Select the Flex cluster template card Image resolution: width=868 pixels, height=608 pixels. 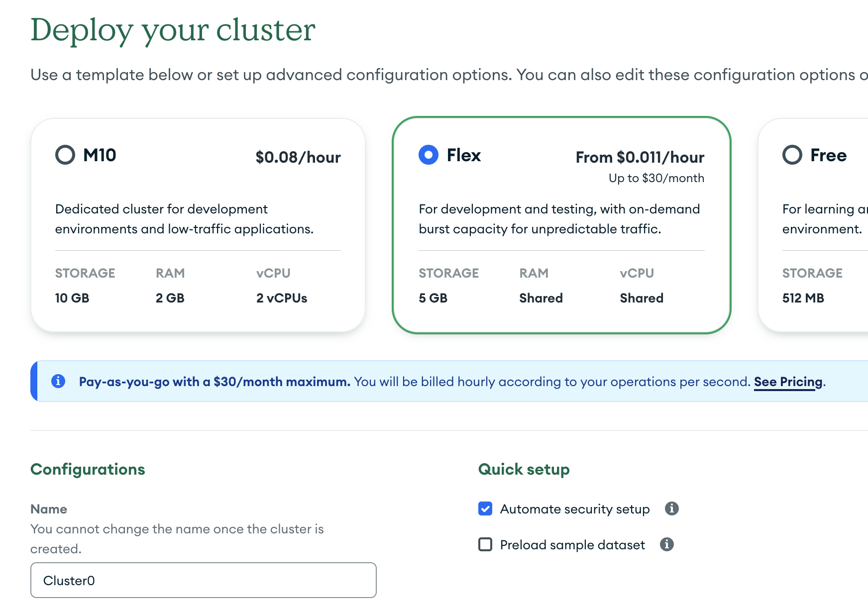coord(561,224)
